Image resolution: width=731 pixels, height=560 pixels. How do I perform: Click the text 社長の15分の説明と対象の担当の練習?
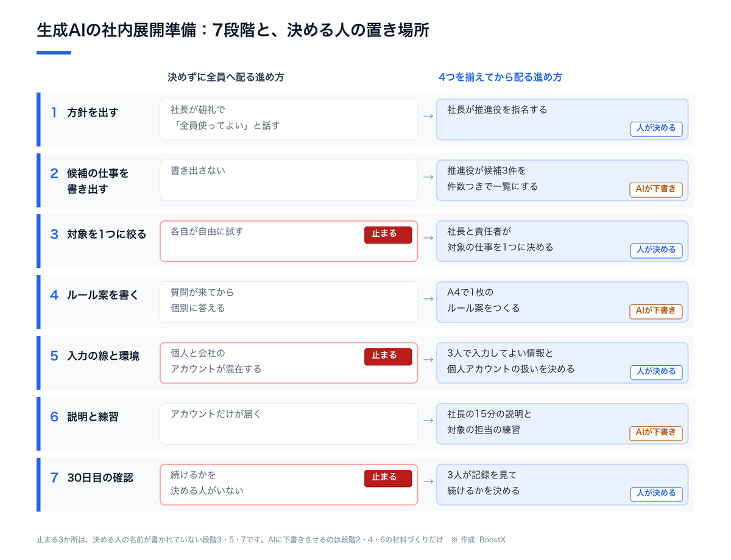pos(490,422)
